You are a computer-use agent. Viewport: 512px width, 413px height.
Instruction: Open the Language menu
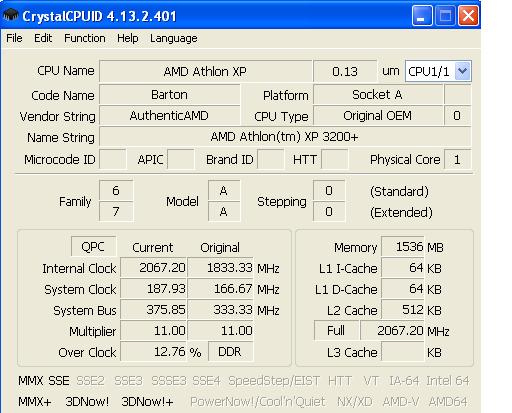click(x=174, y=38)
